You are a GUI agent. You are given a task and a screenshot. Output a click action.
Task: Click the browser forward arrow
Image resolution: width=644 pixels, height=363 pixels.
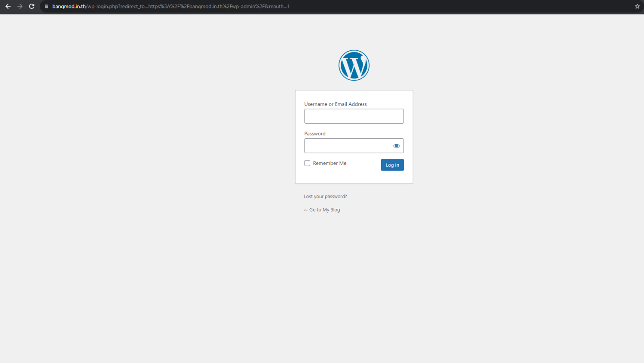click(x=20, y=6)
